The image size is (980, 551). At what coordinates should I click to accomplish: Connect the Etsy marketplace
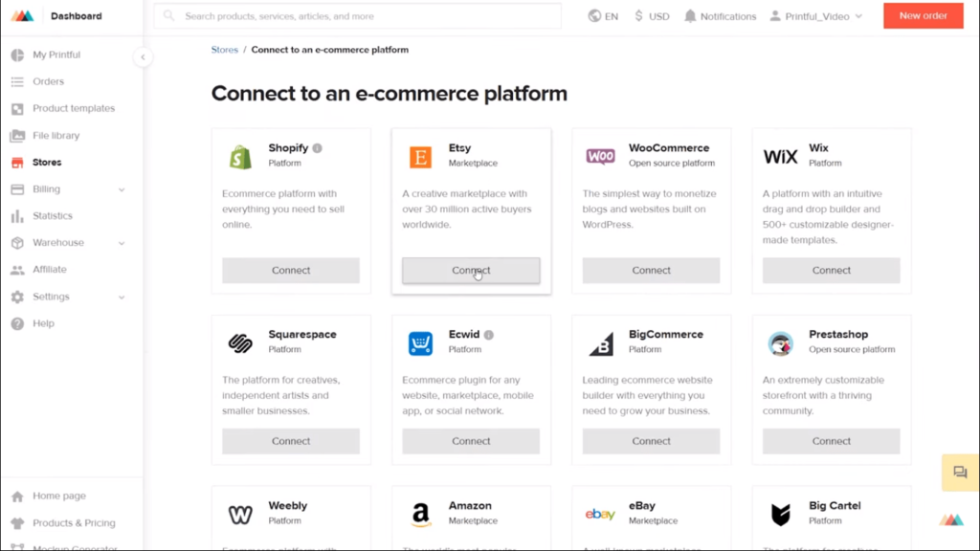471,271
